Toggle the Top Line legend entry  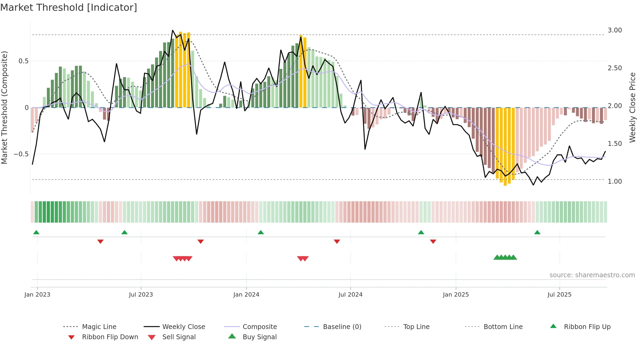point(407,327)
